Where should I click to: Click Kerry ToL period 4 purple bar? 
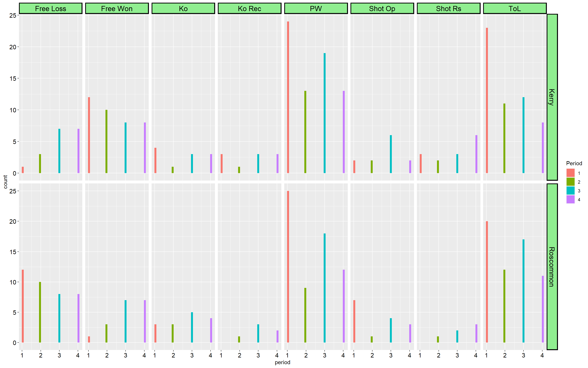click(543, 148)
